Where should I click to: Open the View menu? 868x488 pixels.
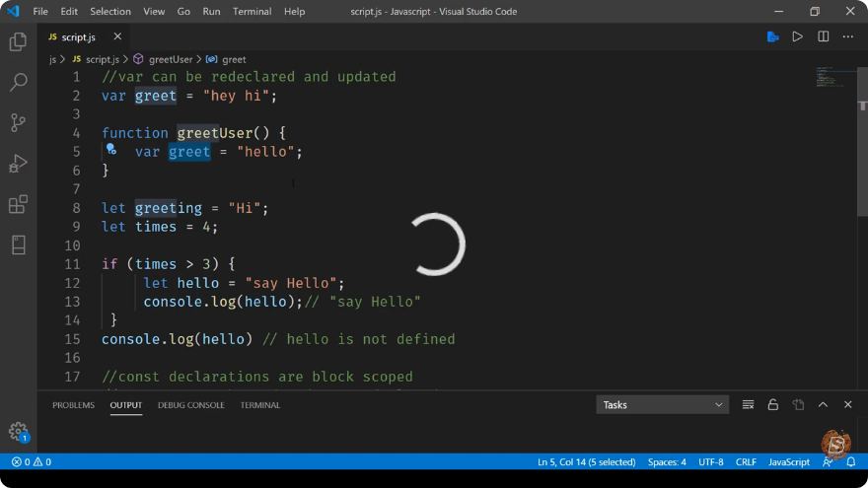(x=154, y=11)
